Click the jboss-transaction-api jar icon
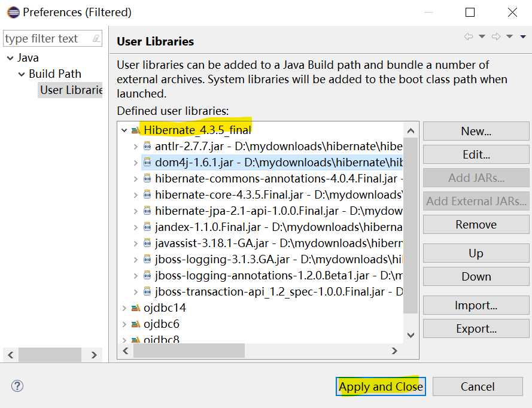Viewport: 532px width, 408px height. [147, 292]
